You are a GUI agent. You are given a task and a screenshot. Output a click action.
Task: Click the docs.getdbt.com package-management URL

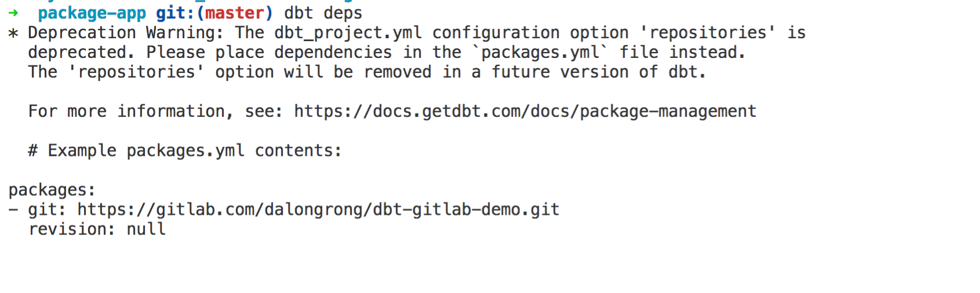tap(525, 111)
